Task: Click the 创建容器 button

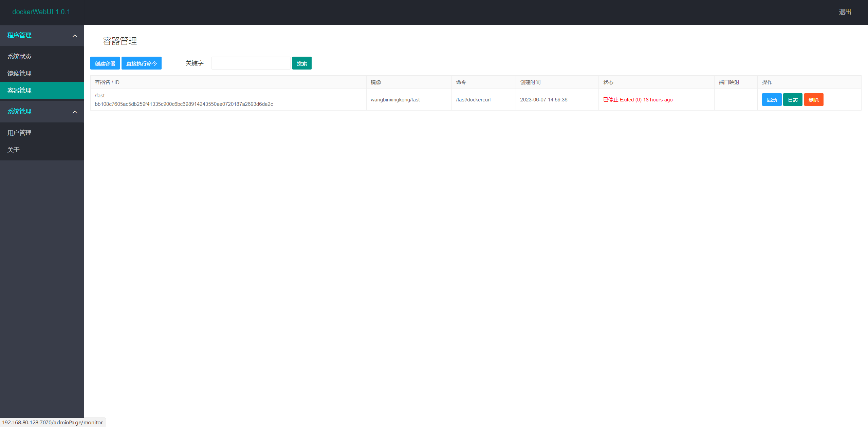Action: pos(105,63)
